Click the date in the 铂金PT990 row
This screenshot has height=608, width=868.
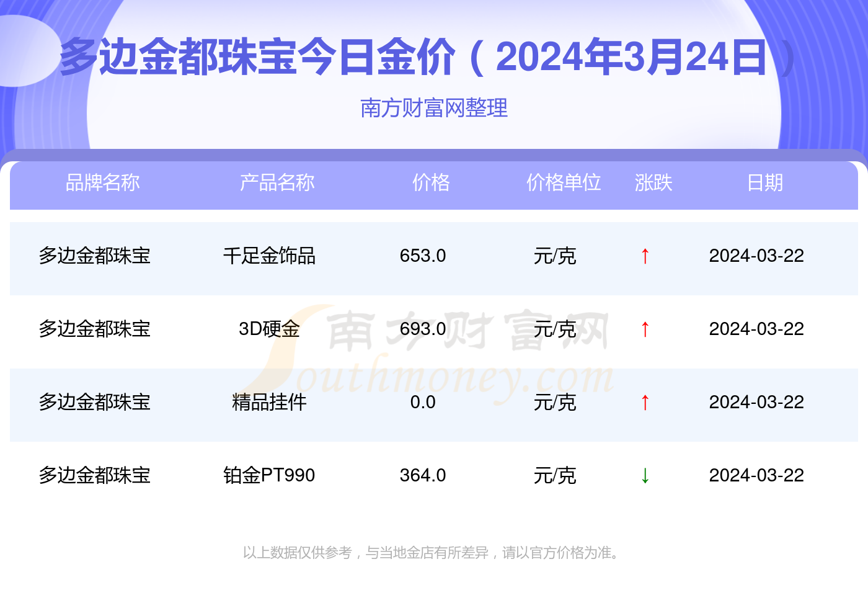756,475
